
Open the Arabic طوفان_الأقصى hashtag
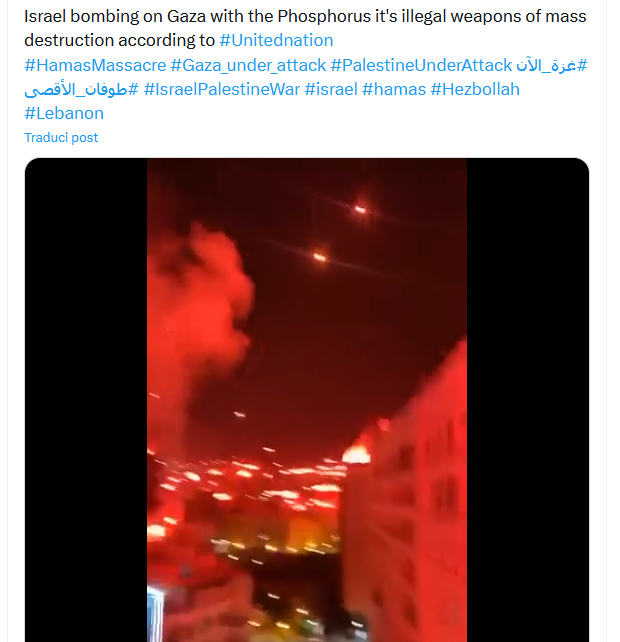coord(81,89)
